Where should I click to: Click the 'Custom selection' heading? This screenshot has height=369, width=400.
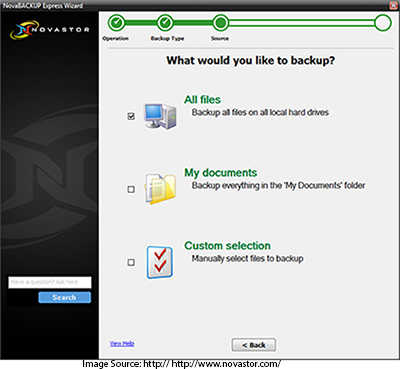[227, 246]
